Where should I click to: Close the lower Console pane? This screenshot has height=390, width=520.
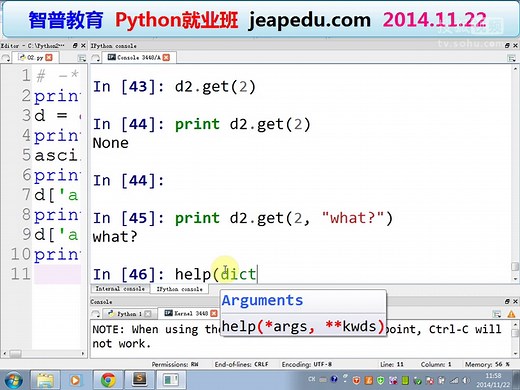[515, 301]
